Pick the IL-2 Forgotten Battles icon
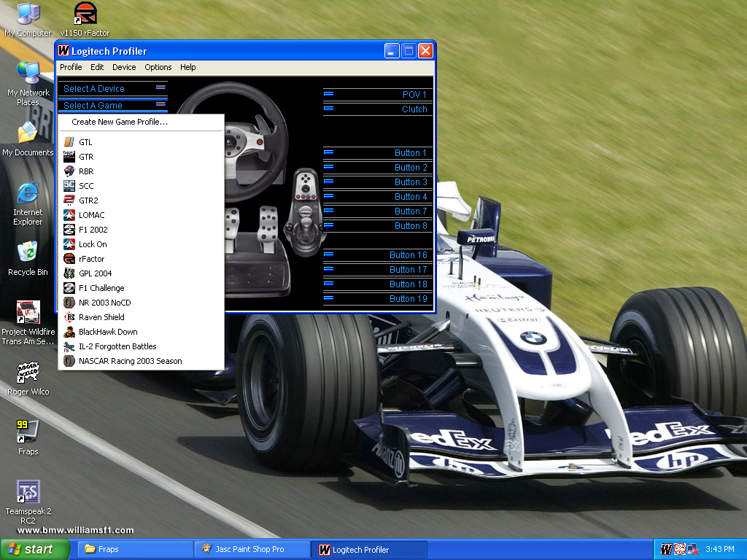 pos(69,346)
